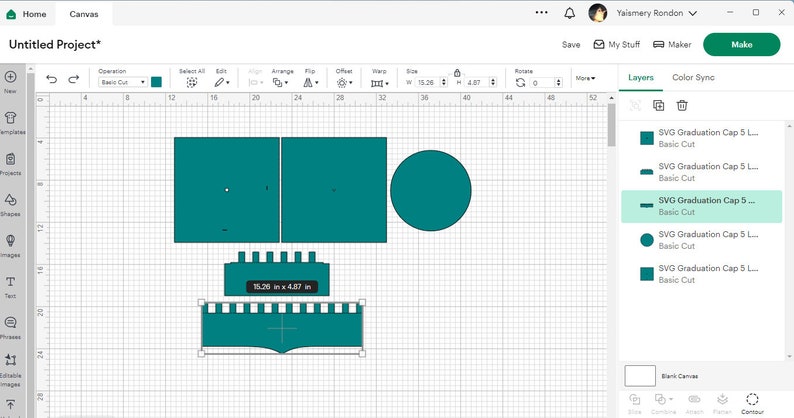Click the Height size input field
The image size is (794, 418).
click(x=477, y=82)
